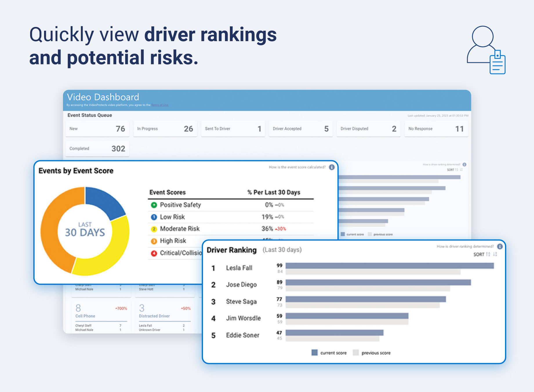Click the yellow Moderate Risk score icon

154,229
